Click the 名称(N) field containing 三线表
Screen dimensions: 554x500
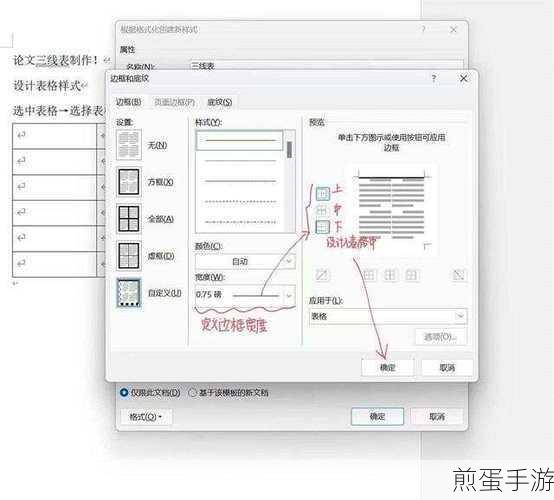click(x=326, y=65)
